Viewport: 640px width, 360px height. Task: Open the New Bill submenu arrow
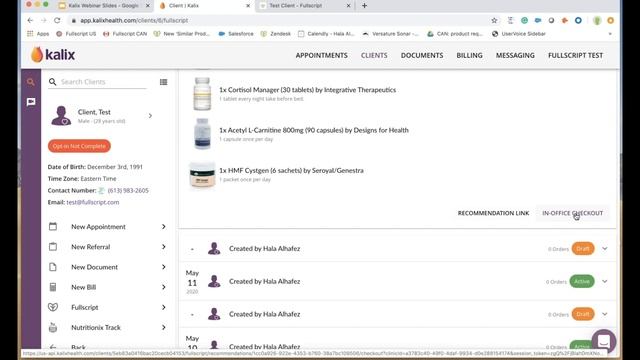click(x=163, y=287)
